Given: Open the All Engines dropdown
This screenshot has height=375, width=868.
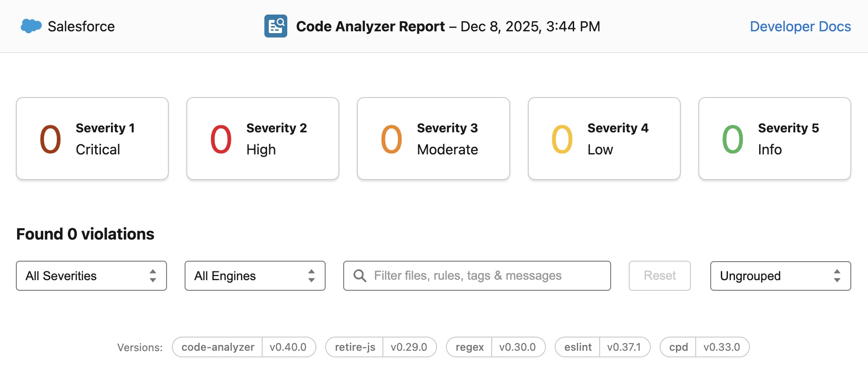Looking at the screenshot, I should click(255, 276).
